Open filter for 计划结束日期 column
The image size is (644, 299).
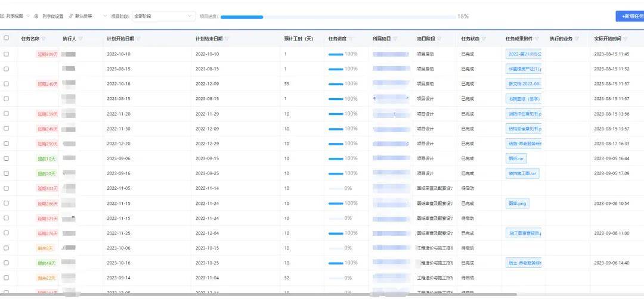[228, 39]
